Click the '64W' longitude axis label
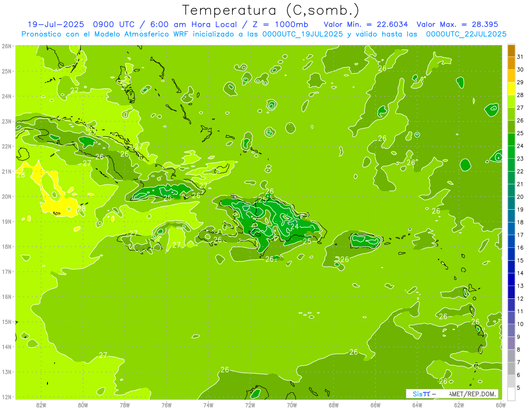This screenshot has height=411, width=532. tap(417, 405)
